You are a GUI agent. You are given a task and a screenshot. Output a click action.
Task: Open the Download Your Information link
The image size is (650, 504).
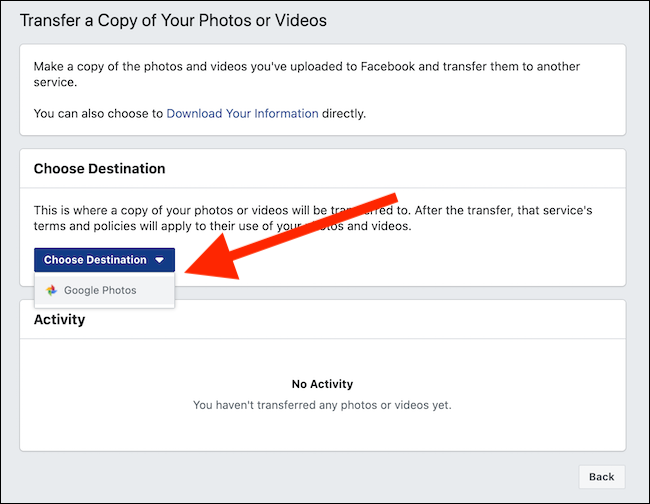tap(242, 114)
